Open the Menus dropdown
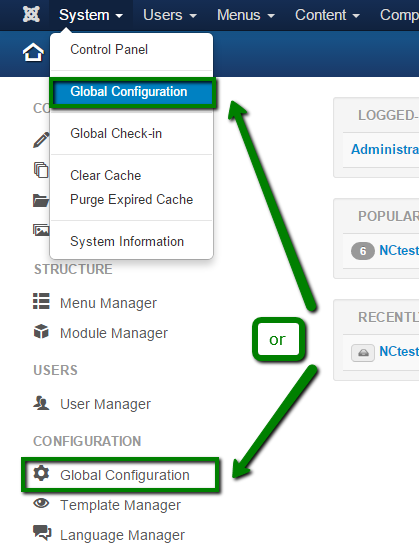 (x=246, y=15)
